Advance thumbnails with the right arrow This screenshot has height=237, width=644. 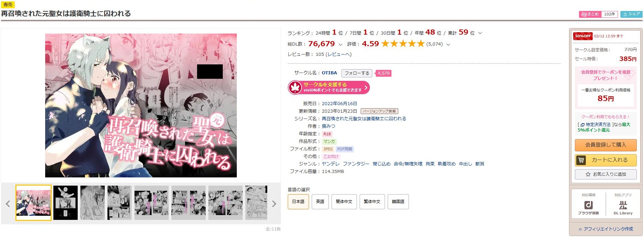(x=274, y=204)
